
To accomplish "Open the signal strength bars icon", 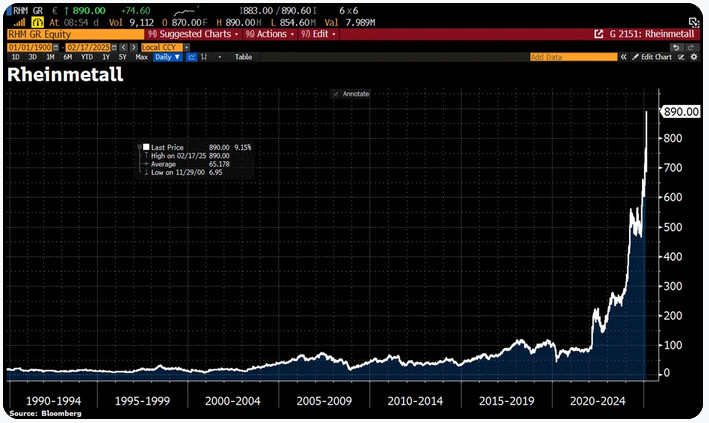I will [19, 22].
